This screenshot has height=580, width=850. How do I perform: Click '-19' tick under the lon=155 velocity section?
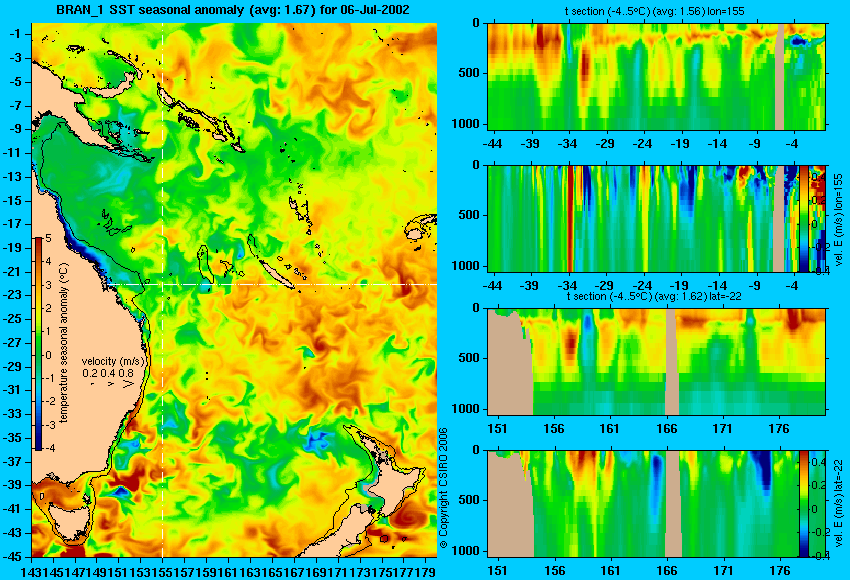pyautogui.click(x=679, y=286)
